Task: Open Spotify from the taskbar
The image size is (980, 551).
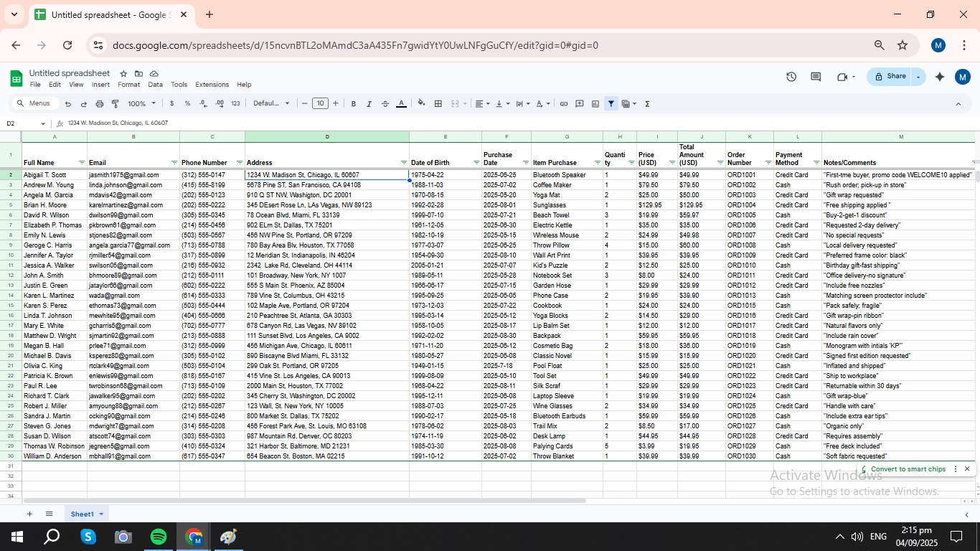Action: (x=159, y=537)
